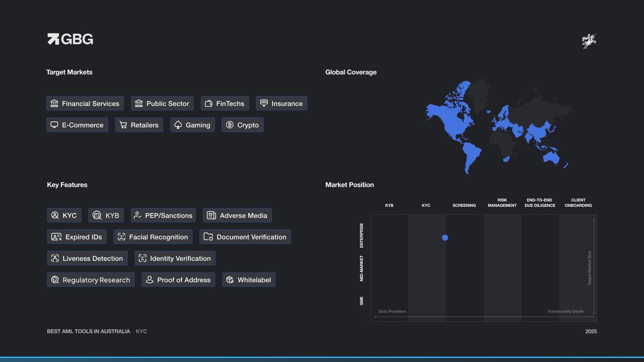Click the globe search icon beside Regulatory Research
The height and width of the screenshot is (362, 644).
coord(55,280)
